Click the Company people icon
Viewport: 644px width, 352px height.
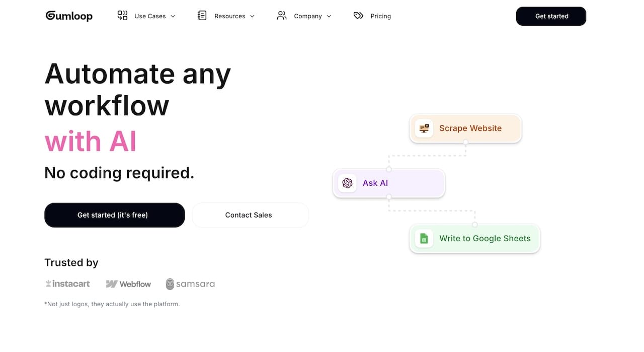click(281, 16)
